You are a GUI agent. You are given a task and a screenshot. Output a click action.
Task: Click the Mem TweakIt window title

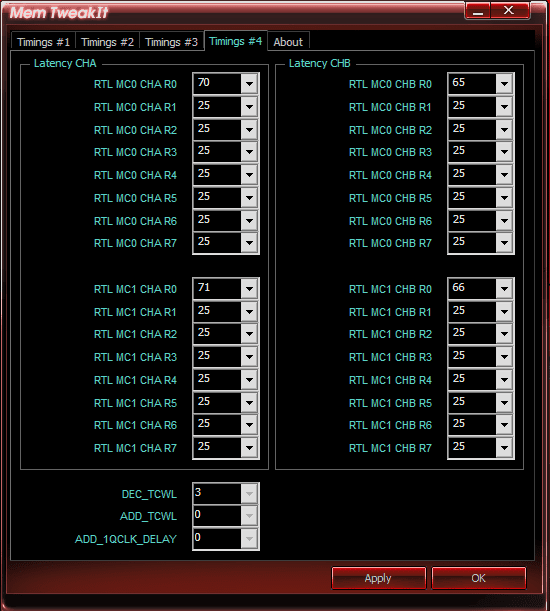click(x=59, y=12)
